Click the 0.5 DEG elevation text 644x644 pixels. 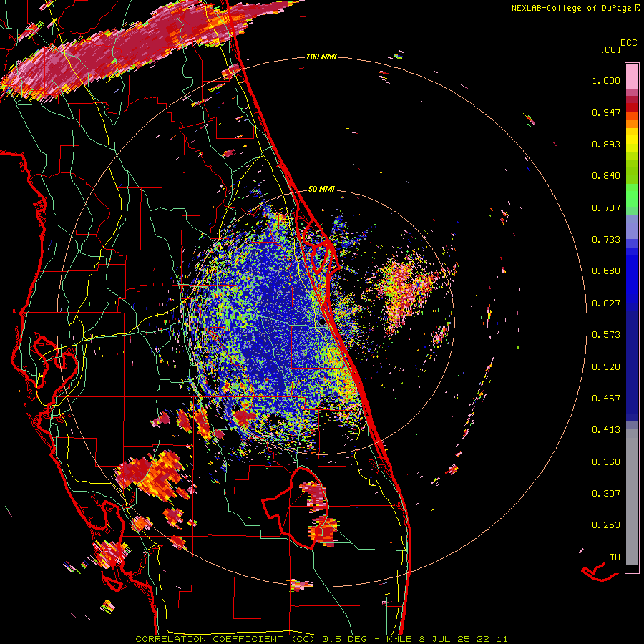pos(344,639)
